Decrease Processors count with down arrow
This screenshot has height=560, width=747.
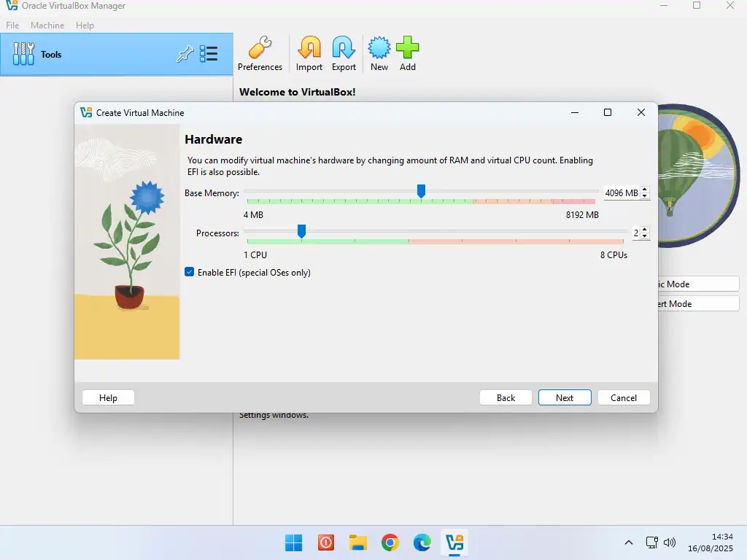[645, 237]
